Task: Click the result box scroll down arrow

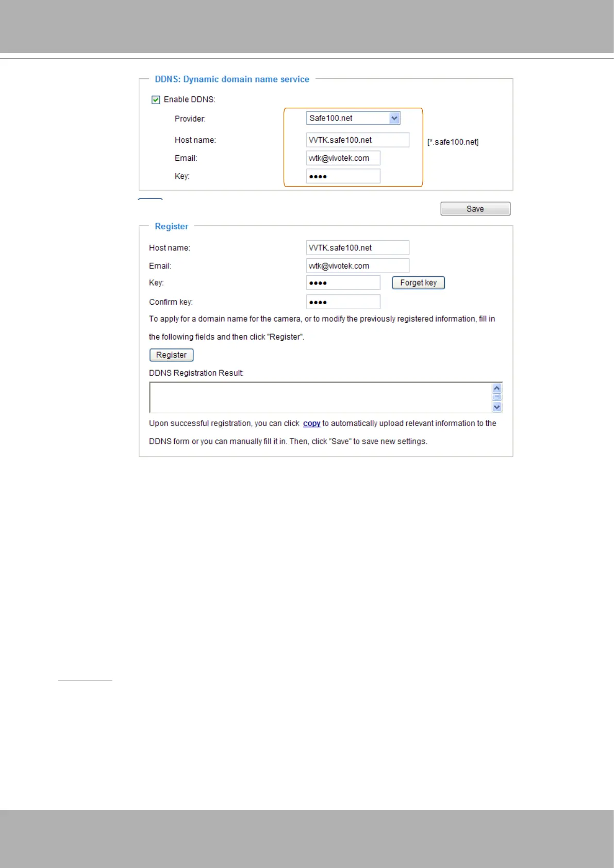Action: pyautogui.click(x=497, y=407)
